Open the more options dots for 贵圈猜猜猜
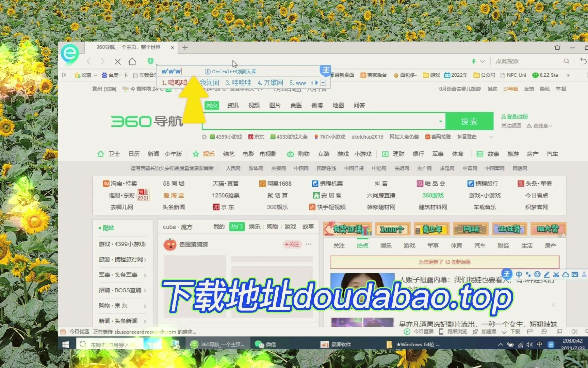Screen dimensions: 588x368 point(309,244)
